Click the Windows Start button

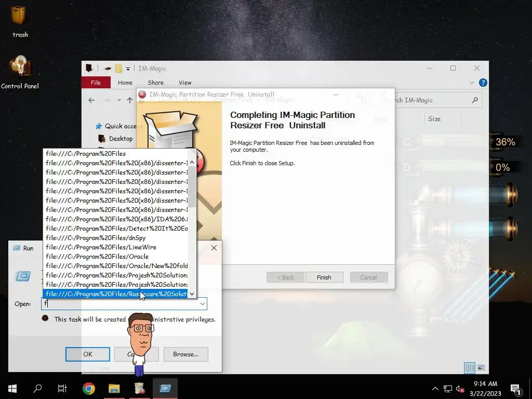point(12,389)
